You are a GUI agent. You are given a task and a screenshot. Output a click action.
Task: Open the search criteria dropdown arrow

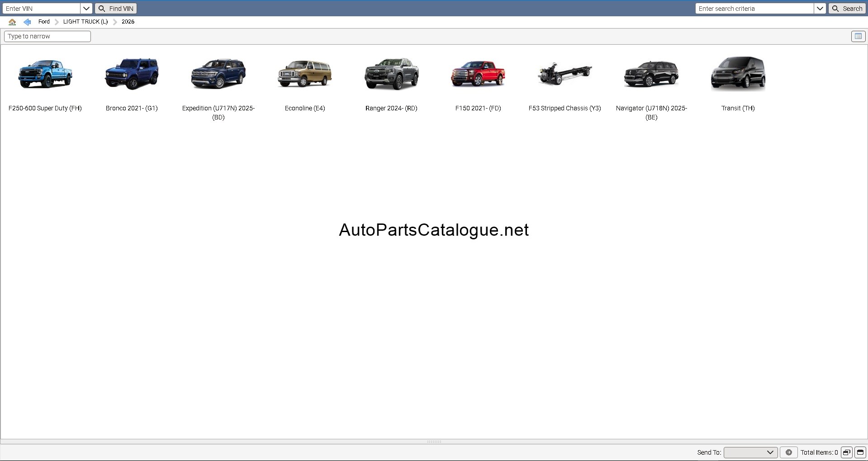[820, 9]
